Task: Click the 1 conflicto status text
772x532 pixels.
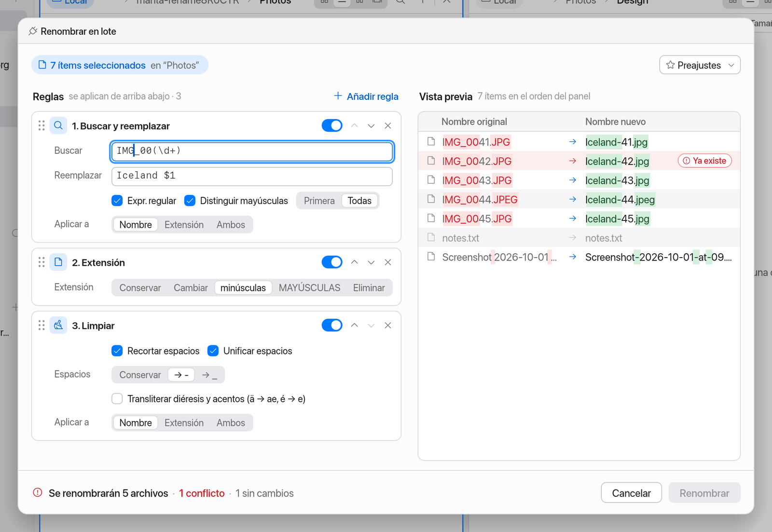Action: point(202,493)
